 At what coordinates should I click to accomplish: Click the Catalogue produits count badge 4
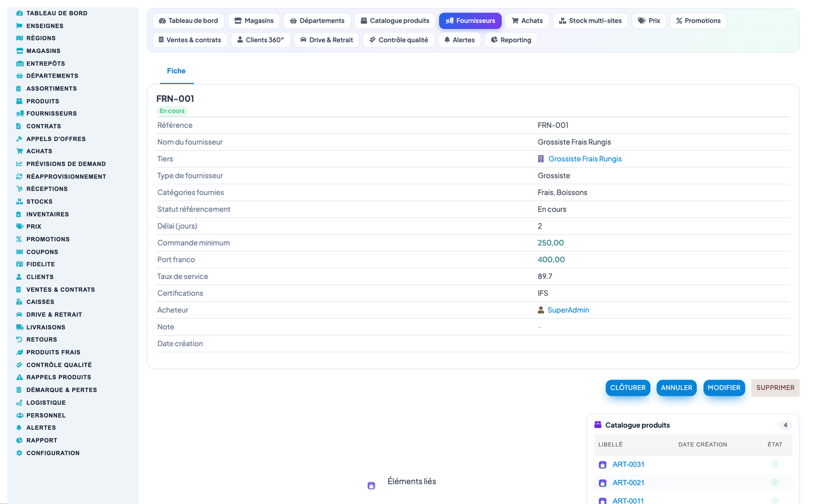pos(785,425)
